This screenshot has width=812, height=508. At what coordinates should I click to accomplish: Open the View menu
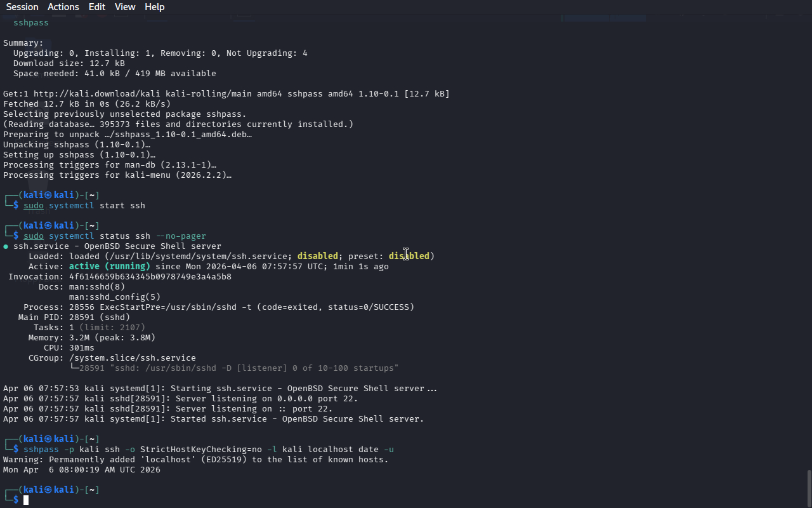[x=125, y=7]
